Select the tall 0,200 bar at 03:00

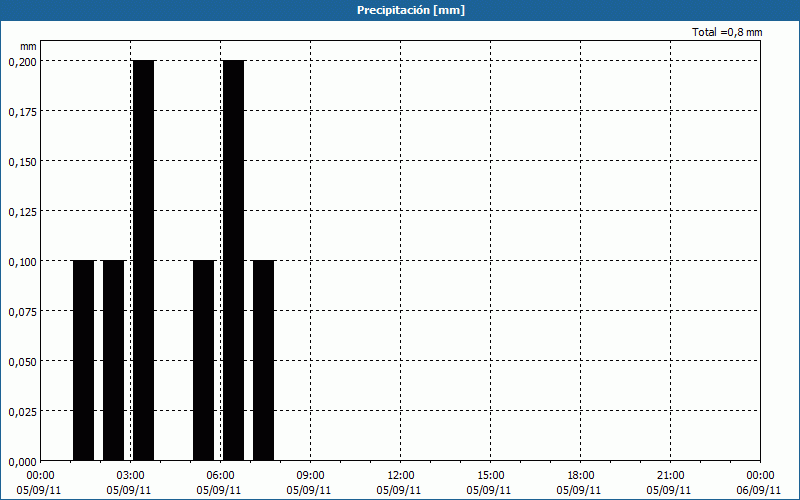coord(143,260)
